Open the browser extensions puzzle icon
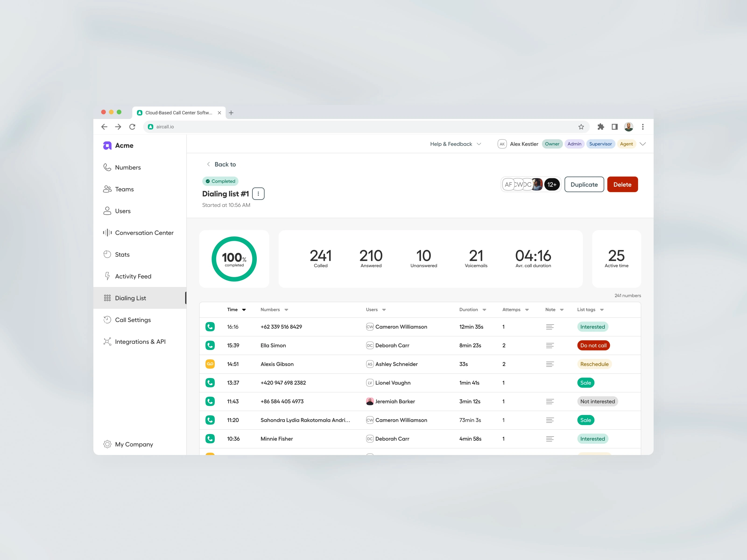The width and height of the screenshot is (747, 560). pos(600,126)
